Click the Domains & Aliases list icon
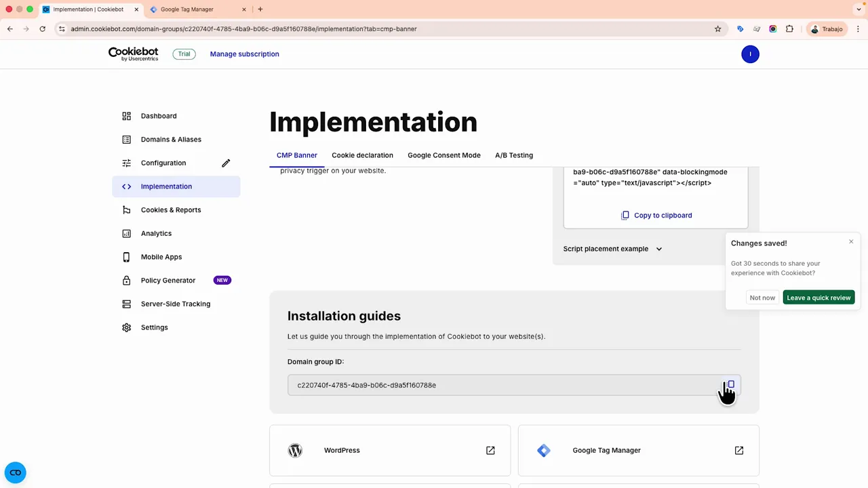Screen dimensions: 868x488 tap(126, 140)
